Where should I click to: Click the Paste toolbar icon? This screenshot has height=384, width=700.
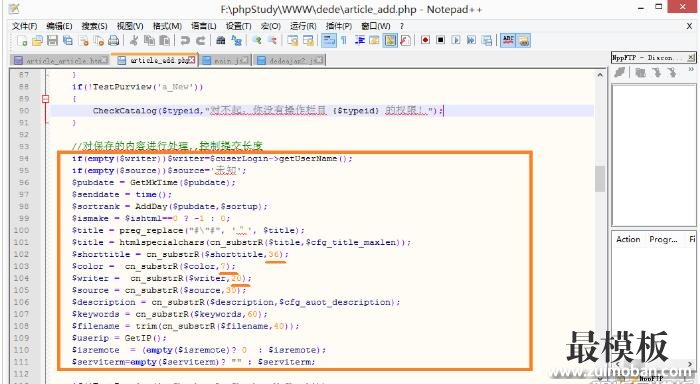(164, 41)
